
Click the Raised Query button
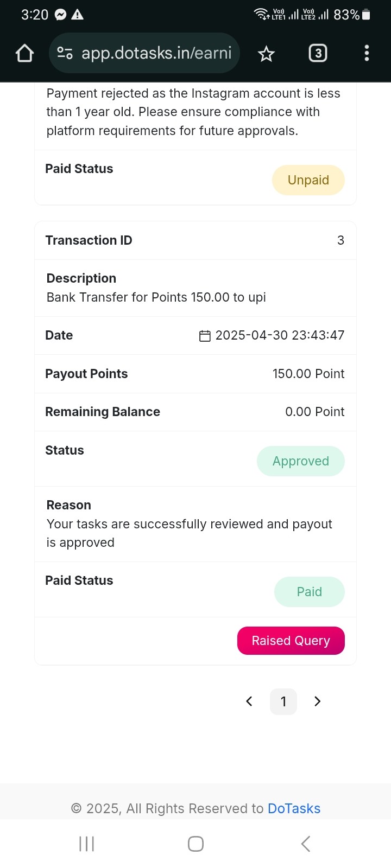[291, 641]
